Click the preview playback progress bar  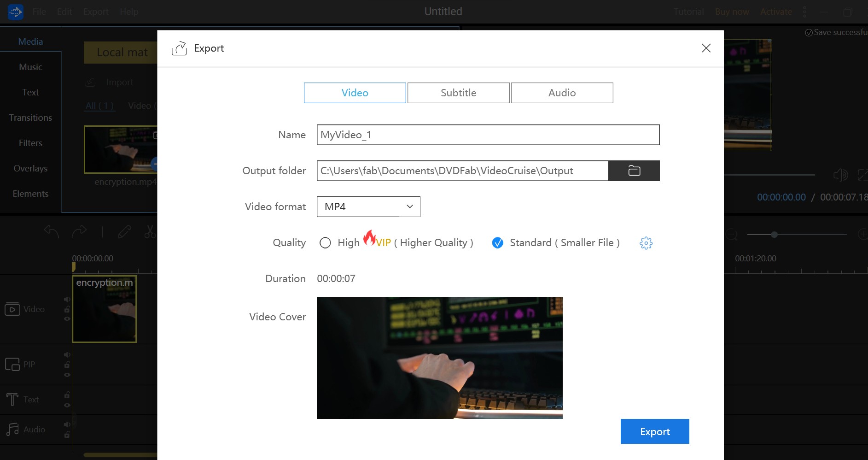point(769,175)
